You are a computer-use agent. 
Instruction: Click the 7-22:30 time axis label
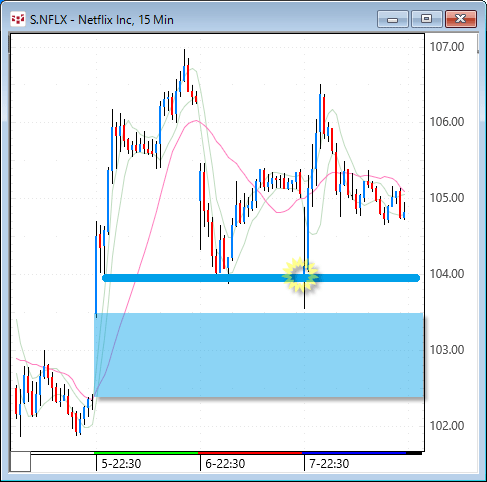click(329, 464)
